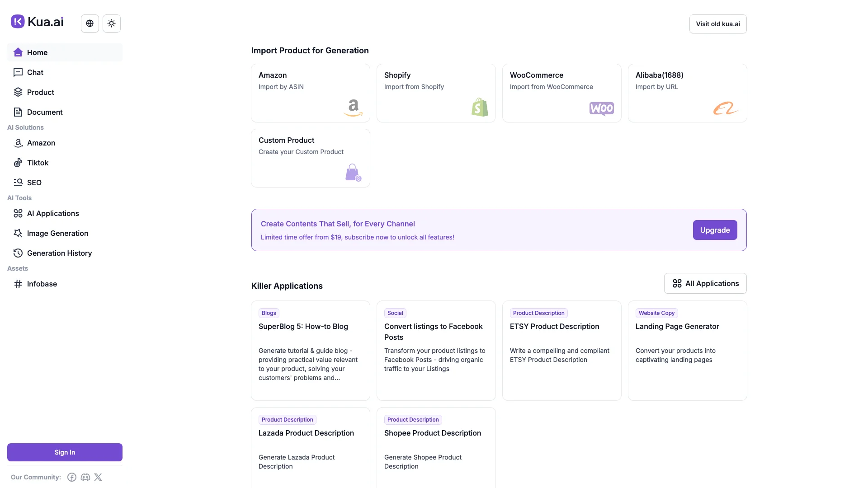Click the Generation History clock icon
Viewport: 868px width, 488px height.
(18, 253)
